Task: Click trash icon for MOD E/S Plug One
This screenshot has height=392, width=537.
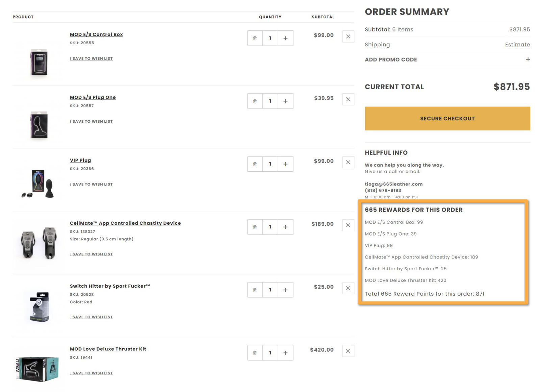Action: coord(255,101)
